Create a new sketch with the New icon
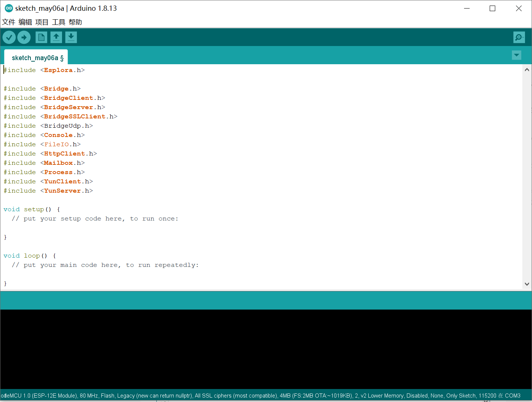 click(41, 37)
